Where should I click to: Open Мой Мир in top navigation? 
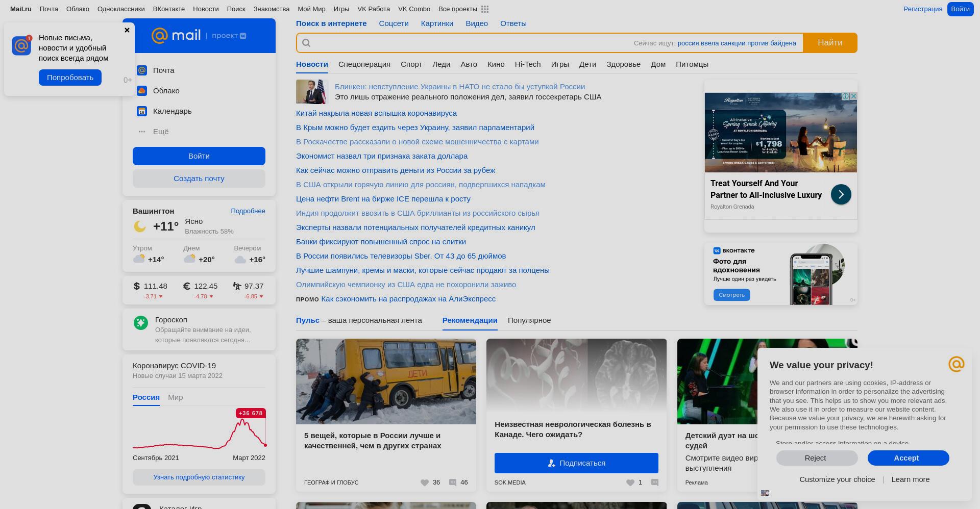(311, 9)
